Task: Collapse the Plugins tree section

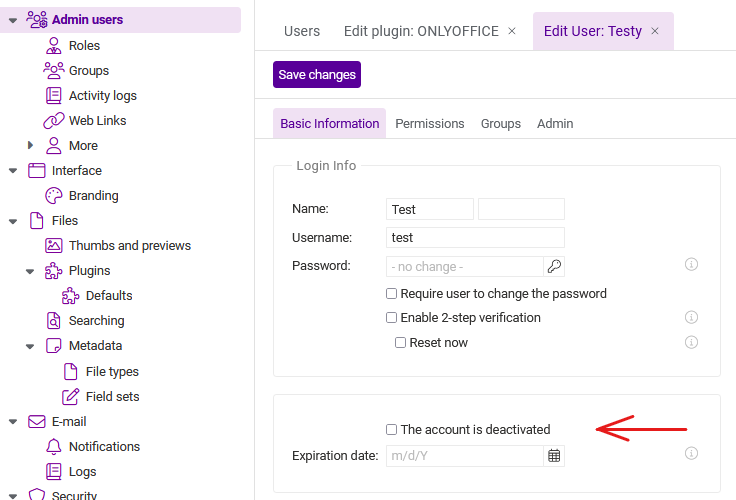Action: point(30,271)
